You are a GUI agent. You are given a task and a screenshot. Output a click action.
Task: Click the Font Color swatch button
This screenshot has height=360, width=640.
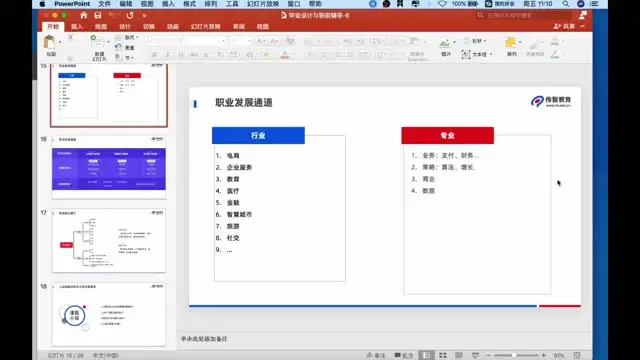pyautogui.click(x=284, y=54)
